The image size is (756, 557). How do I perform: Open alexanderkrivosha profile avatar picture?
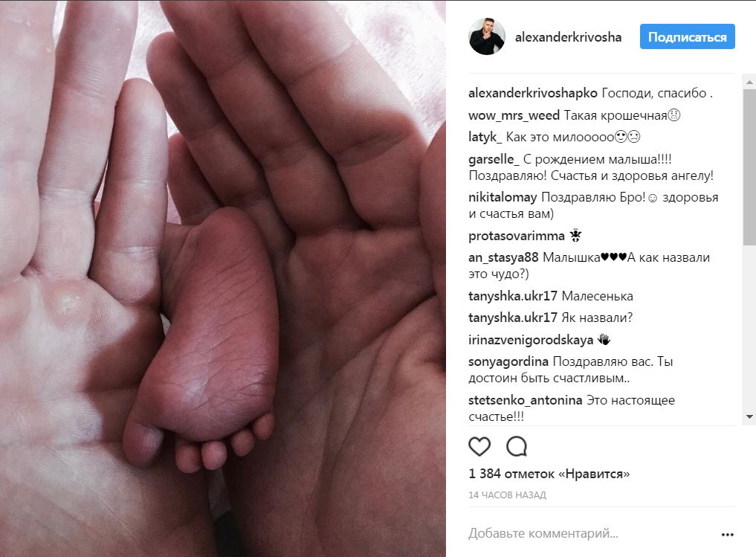pyautogui.click(x=487, y=36)
